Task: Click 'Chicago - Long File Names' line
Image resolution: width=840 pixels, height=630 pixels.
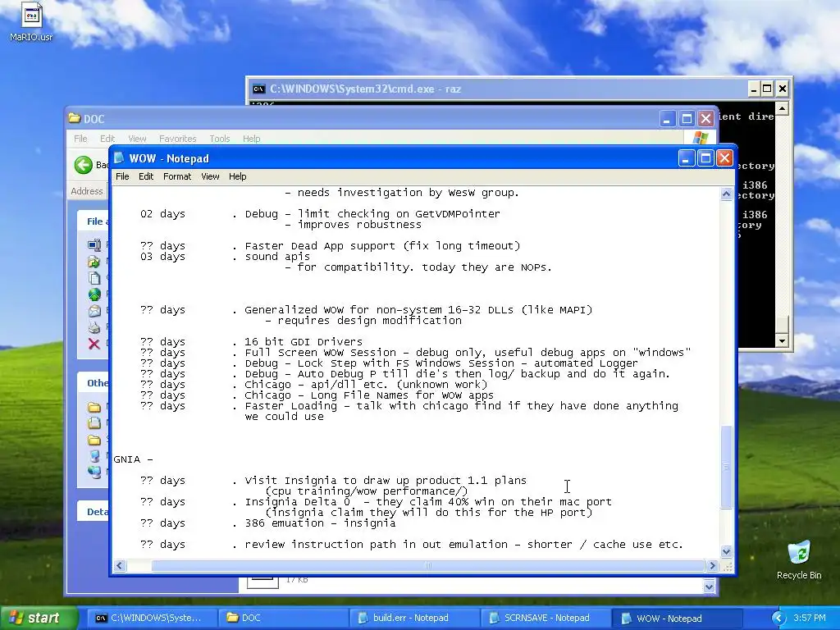Action: pyautogui.click(x=369, y=395)
